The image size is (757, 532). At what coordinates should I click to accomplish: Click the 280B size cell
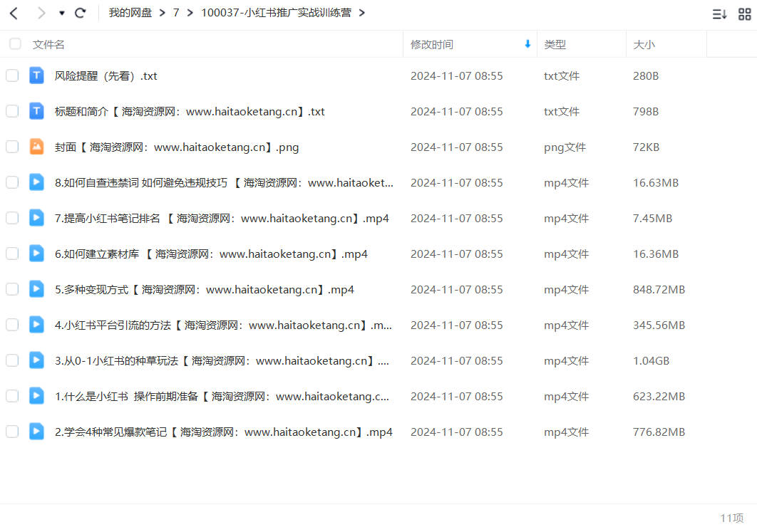click(x=646, y=75)
